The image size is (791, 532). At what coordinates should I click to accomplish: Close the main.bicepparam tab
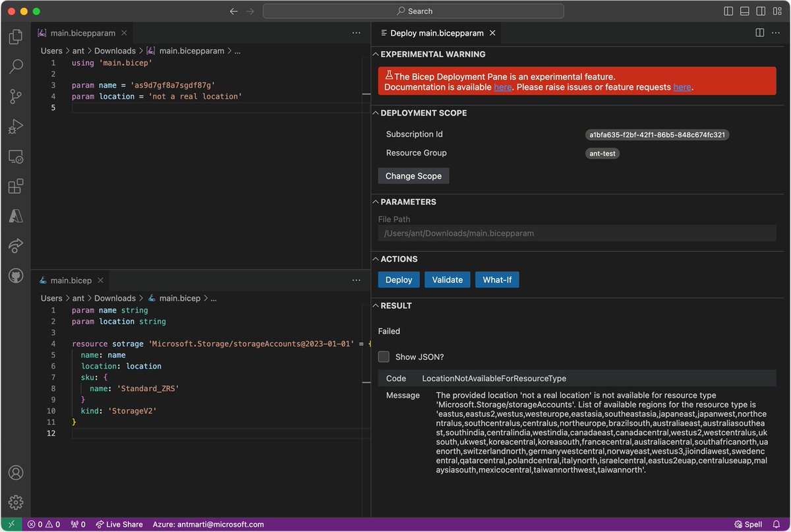pyautogui.click(x=125, y=33)
